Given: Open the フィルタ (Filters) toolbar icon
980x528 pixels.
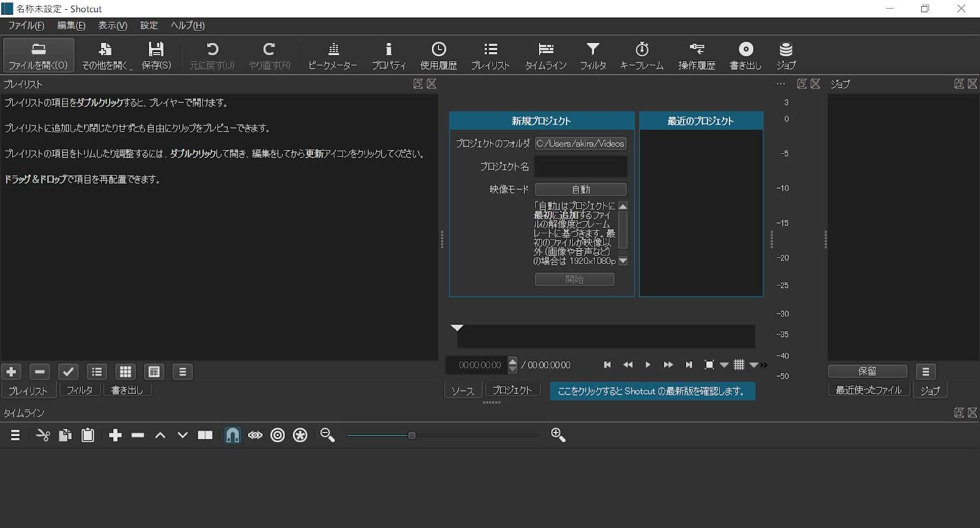Looking at the screenshot, I should click(593, 55).
